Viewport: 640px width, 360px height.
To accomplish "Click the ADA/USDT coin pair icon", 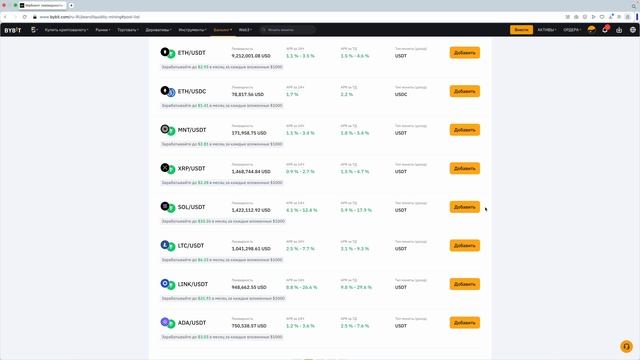I will coord(168,323).
